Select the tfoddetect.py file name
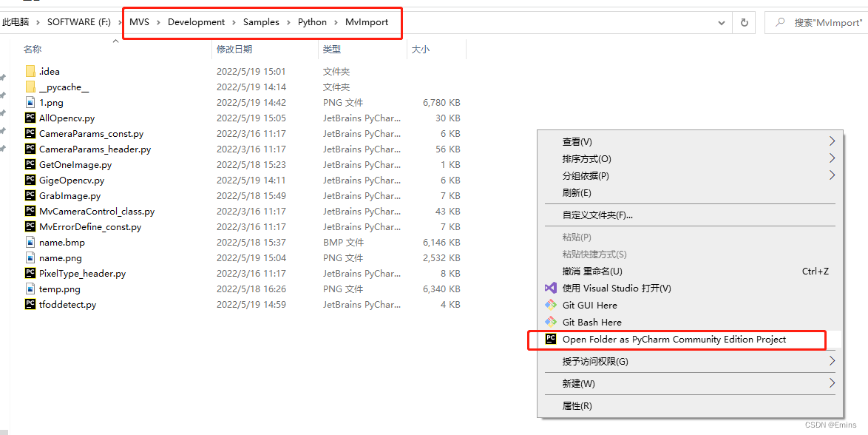The width and height of the screenshot is (868, 435). (67, 304)
